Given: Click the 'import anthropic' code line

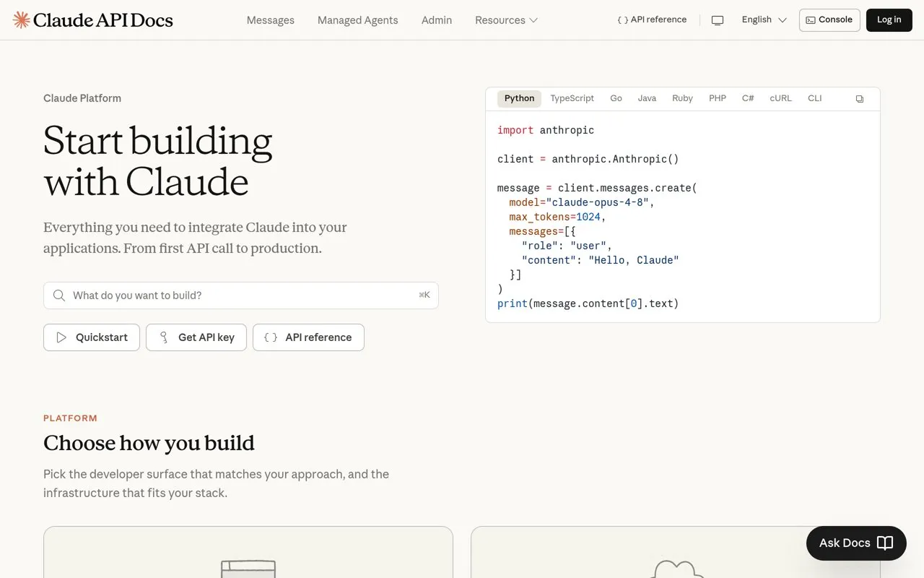Looking at the screenshot, I should 546,130.
